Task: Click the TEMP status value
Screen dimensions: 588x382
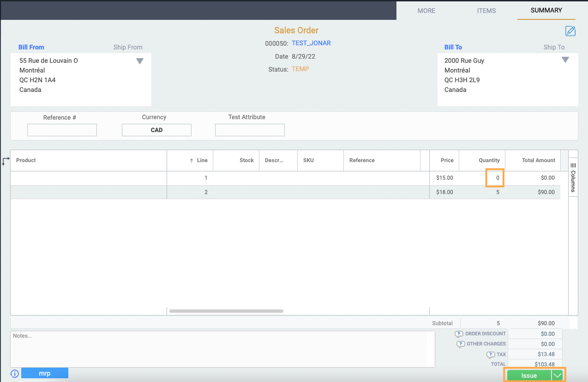Action: [x=300, y=69]
